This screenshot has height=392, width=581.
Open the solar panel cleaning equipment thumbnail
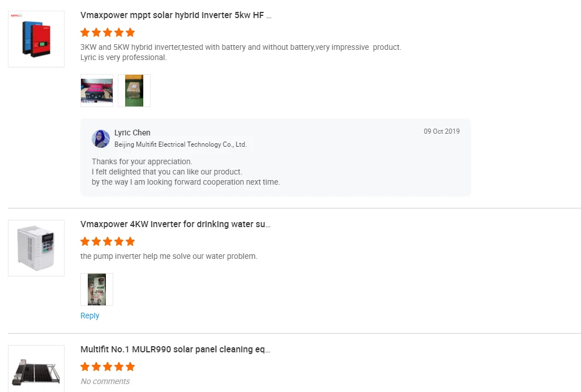(x=36, y=369)
